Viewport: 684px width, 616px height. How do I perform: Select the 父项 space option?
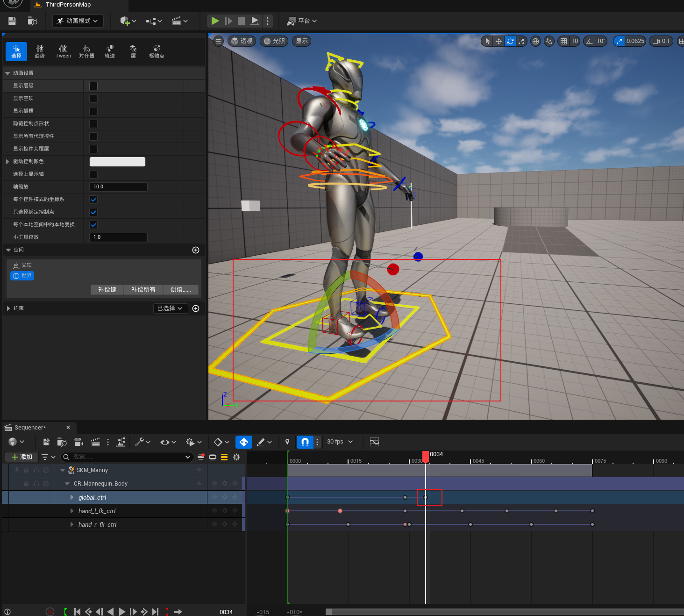click(22, 265)
